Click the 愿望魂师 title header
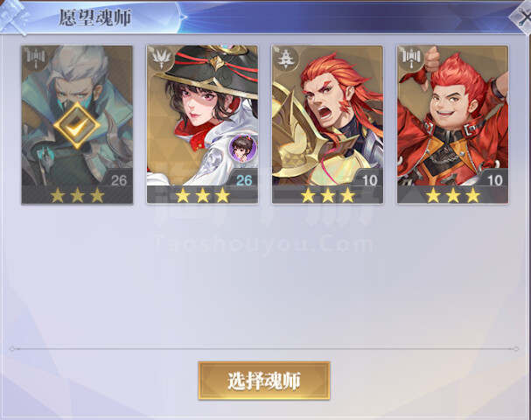Image resolution: width=531 pixels, height=420 pixels. (95, 17)
